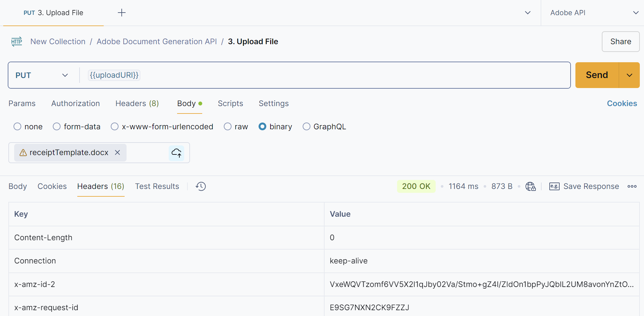This screenshot has width=644, height=316.
Task: Switch to the Authorization tab
Action: click(x=75, y=103)
